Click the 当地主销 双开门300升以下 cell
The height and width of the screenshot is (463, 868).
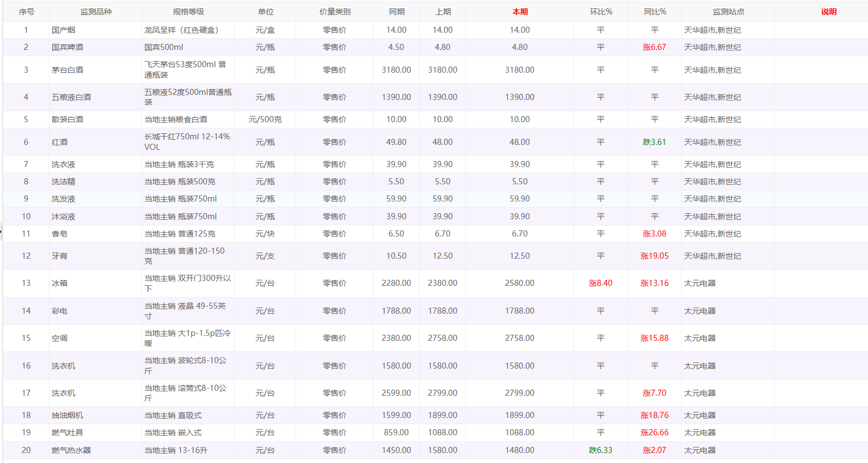(188, 283)
